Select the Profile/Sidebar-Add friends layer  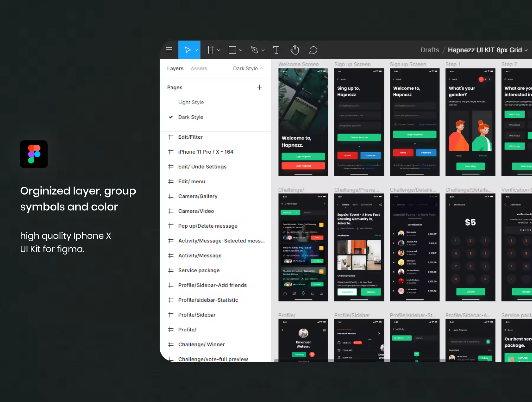(215, 285)
